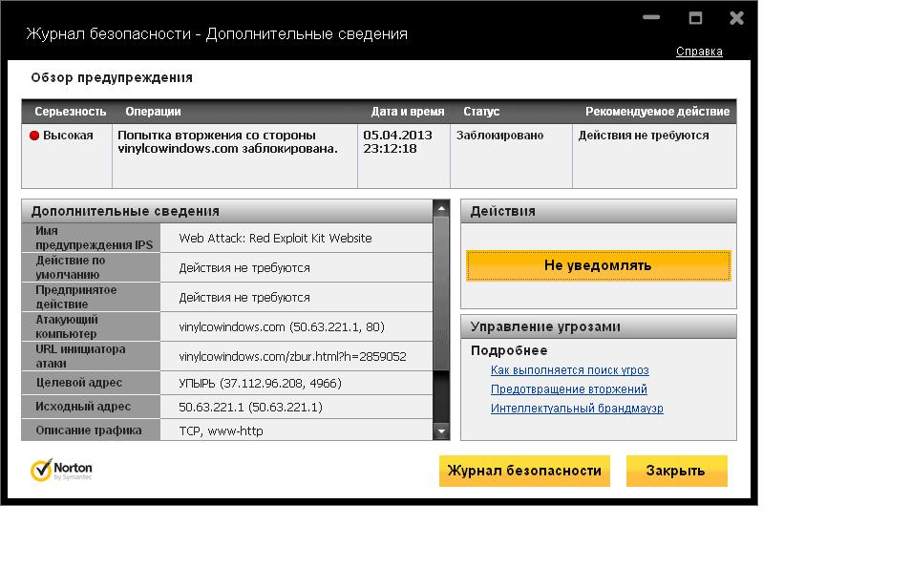Viewport: 911px width, 588px height.
Task: Click the Управление угрозами panel header
Action: tap(599, 326)
